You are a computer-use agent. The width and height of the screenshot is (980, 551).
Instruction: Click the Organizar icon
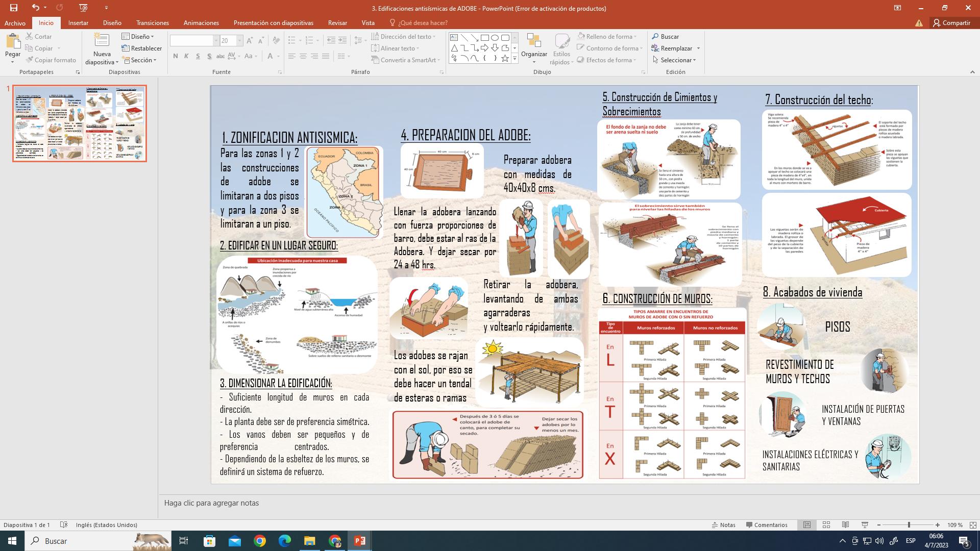[534, 43]
